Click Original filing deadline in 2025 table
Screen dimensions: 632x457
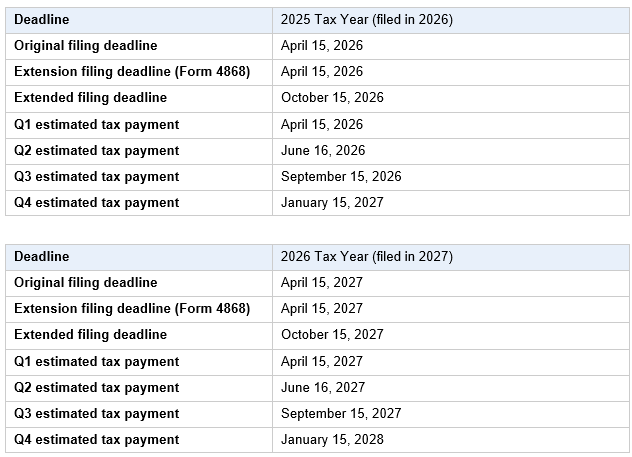click(x=86, y=46)
